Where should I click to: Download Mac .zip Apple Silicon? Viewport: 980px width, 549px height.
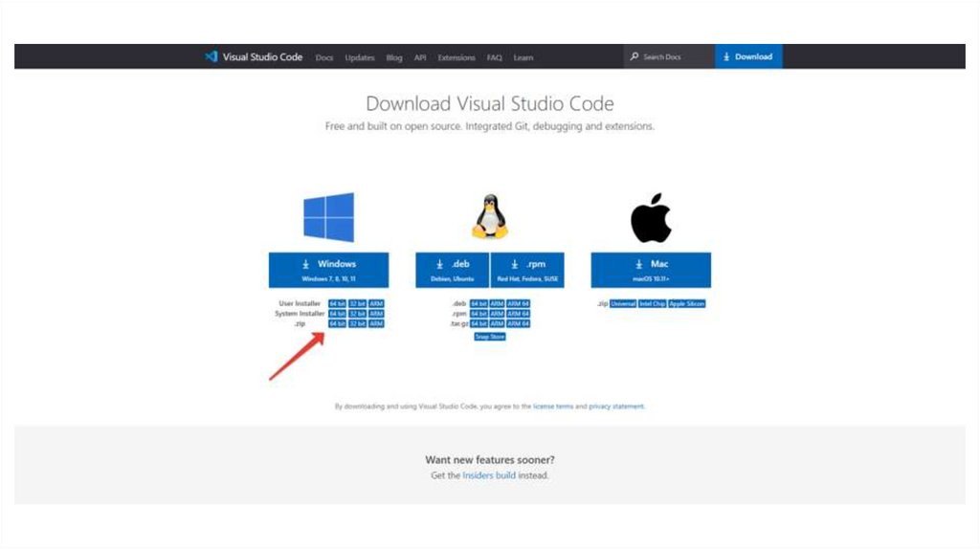point(687,303)
